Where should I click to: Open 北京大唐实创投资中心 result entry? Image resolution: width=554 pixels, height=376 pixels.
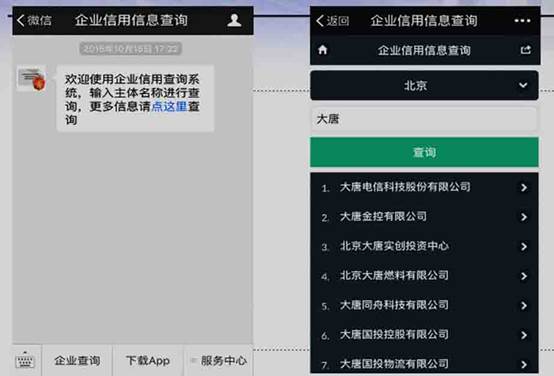[424, 246]
